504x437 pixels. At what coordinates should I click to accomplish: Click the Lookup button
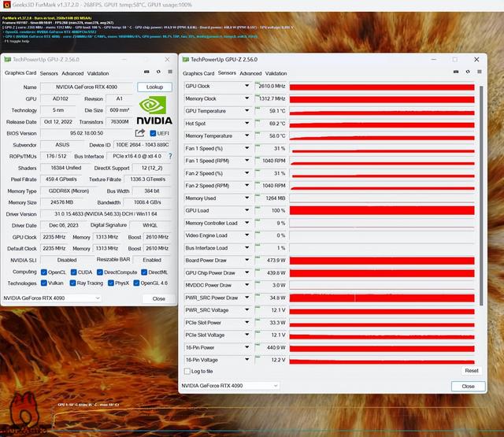point(154,87)
